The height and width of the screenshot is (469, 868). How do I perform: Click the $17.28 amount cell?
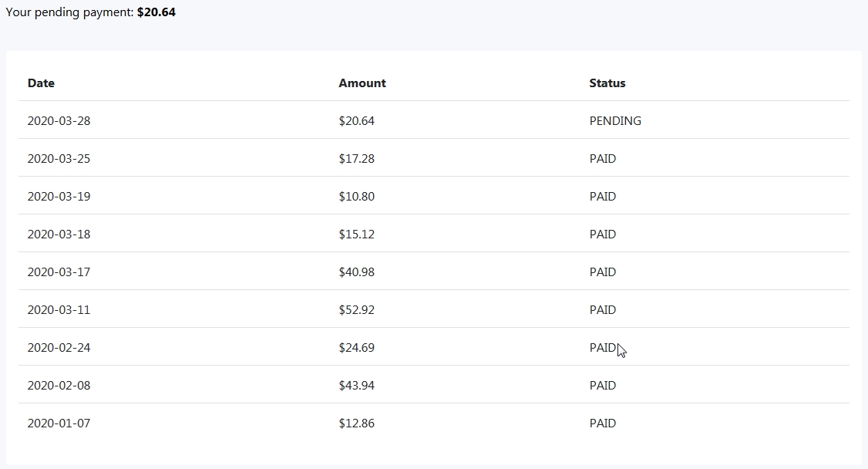tap(356, 158)
